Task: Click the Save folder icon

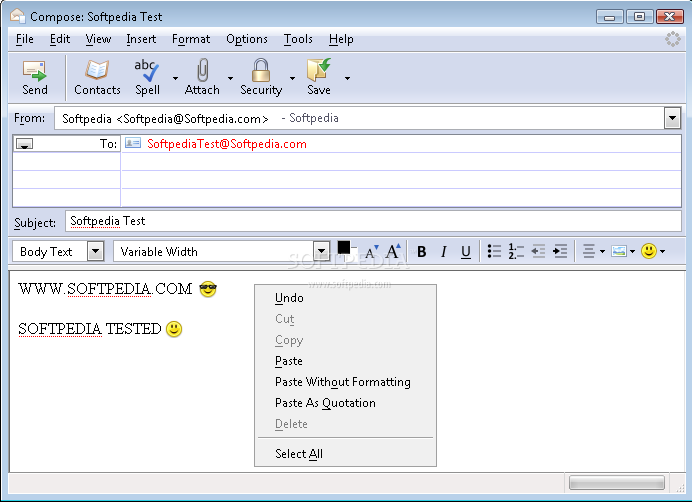Action: point(319,70)
